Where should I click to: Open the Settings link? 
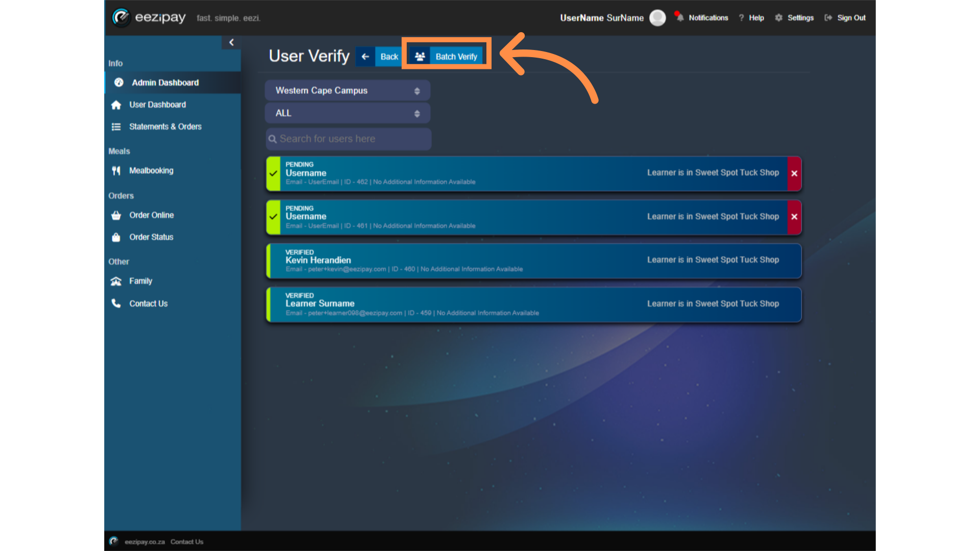click(x=800, y=18)
